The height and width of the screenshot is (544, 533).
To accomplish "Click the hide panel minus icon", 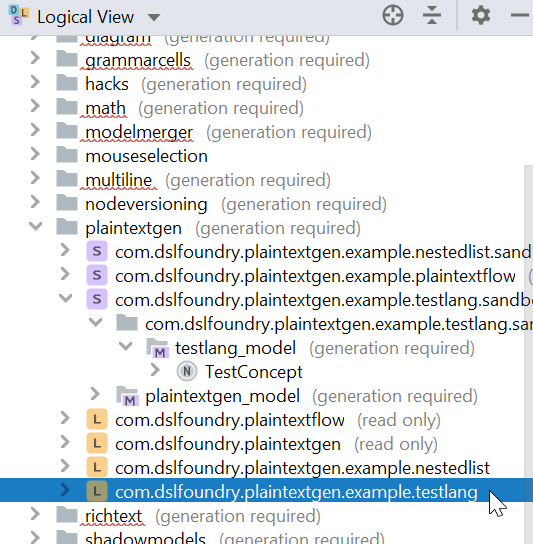I will [520, 15].
